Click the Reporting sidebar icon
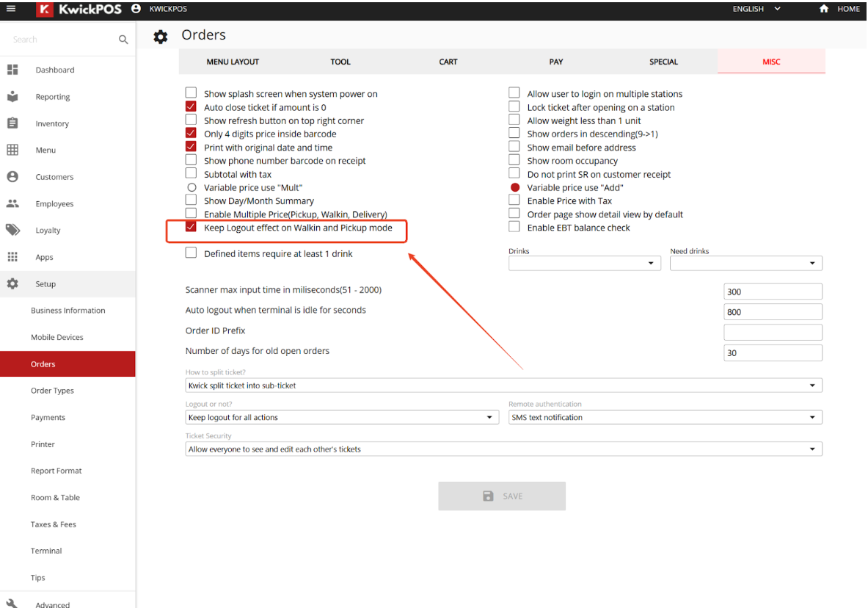868x608 pixels. pos(12,96)
